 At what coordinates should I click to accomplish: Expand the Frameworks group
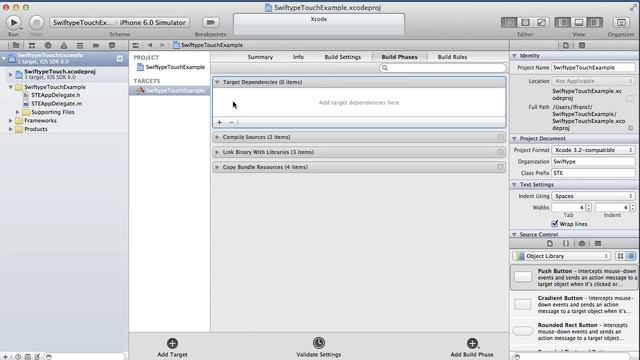coord(10,120)
